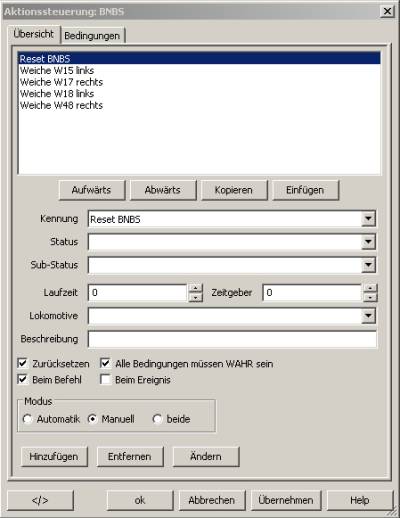Screen dimensions: 400x518
Task: Click into the Kennung text field
Action: [x=225, y=219]
